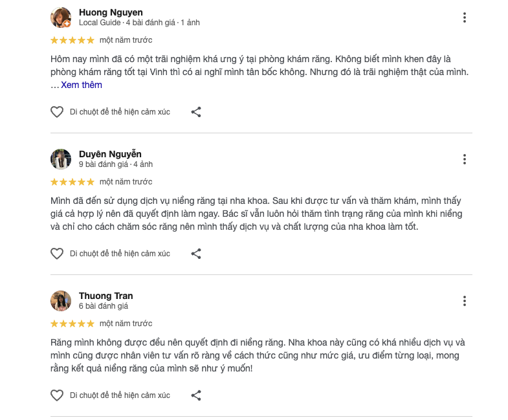The image size is (508, 420).
Task: Like Huong Nguyen's review with the heart icon
Action: click(x=57, y=112)
